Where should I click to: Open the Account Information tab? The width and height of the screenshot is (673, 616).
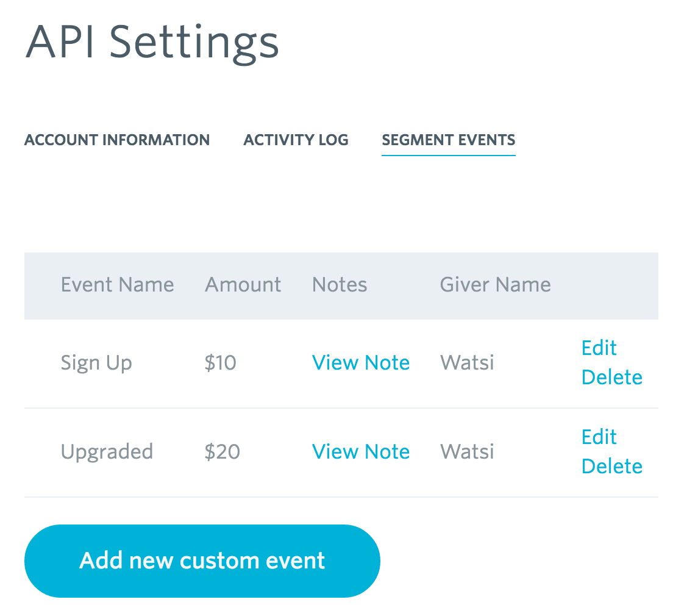coord(117,140)
